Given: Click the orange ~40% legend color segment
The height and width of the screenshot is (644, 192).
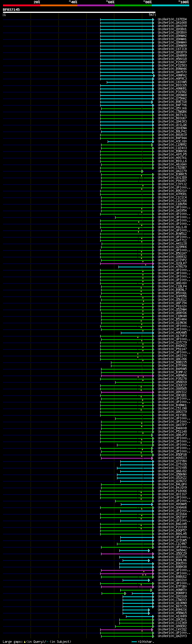Looking at the screenshot, I should pyautogui.click(x=59, y=5).
